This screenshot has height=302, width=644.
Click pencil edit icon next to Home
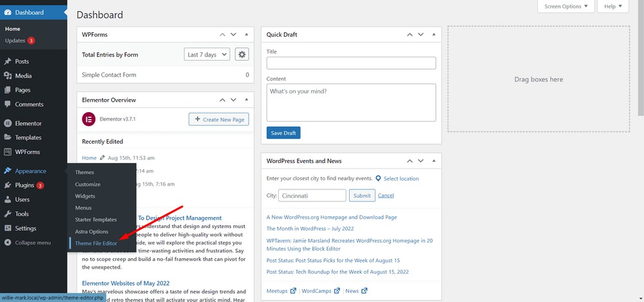click(102, 158)
